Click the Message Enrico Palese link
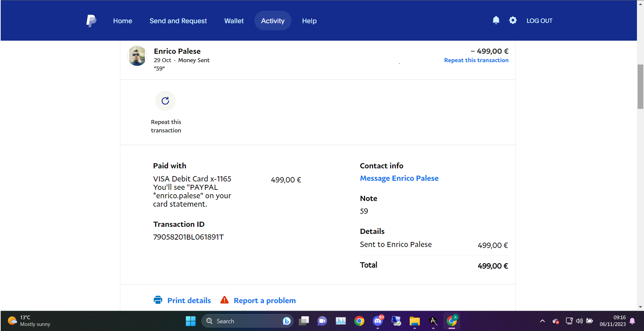Image resolution: width=644 pixels, height=331 pixels. [x=399, y=178]
